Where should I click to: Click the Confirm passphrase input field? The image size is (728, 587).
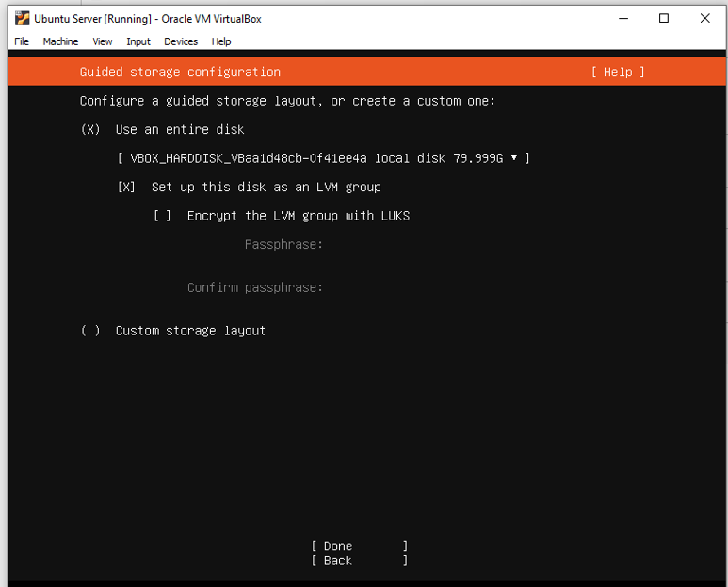(x=424, y=287)
